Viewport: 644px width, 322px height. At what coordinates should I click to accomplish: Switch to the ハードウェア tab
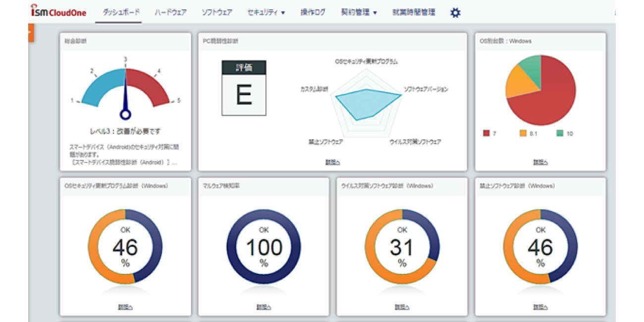tap(170, 13)
